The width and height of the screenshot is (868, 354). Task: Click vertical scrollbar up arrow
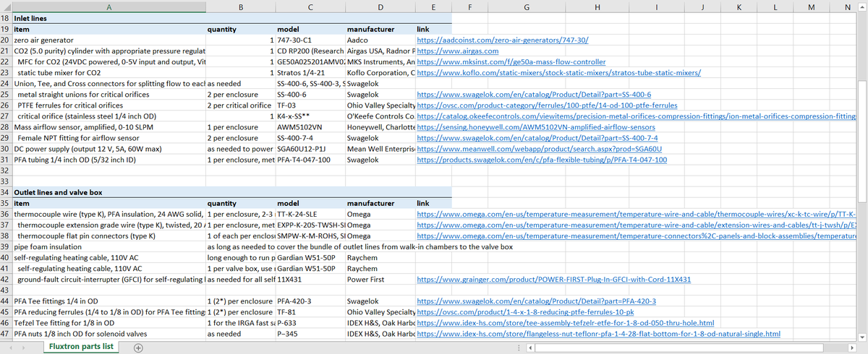[x=861, y=7]
